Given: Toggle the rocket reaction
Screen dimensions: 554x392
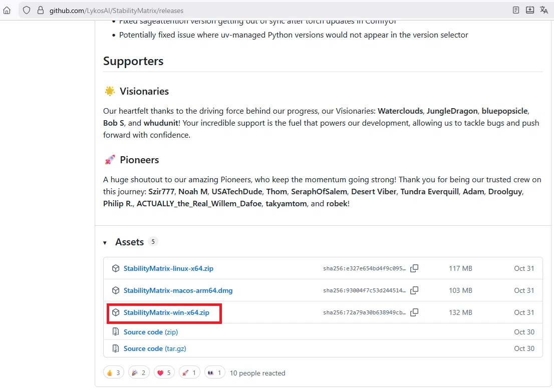Looking at the screenshot, I should [190, 372].
